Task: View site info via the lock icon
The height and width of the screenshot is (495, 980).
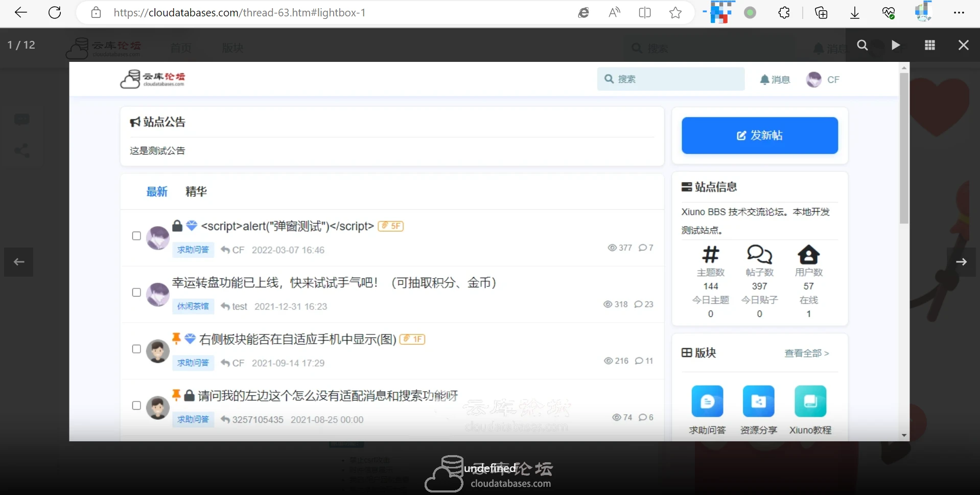Action: point(96,13)
